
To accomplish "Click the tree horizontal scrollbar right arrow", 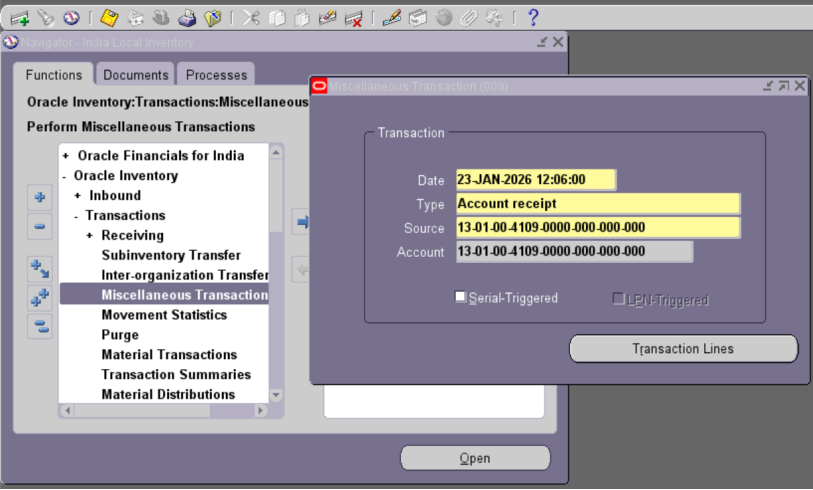I will 261,411.
